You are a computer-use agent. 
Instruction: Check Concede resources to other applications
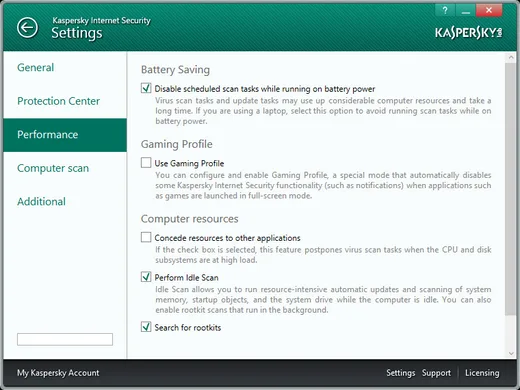146,237
